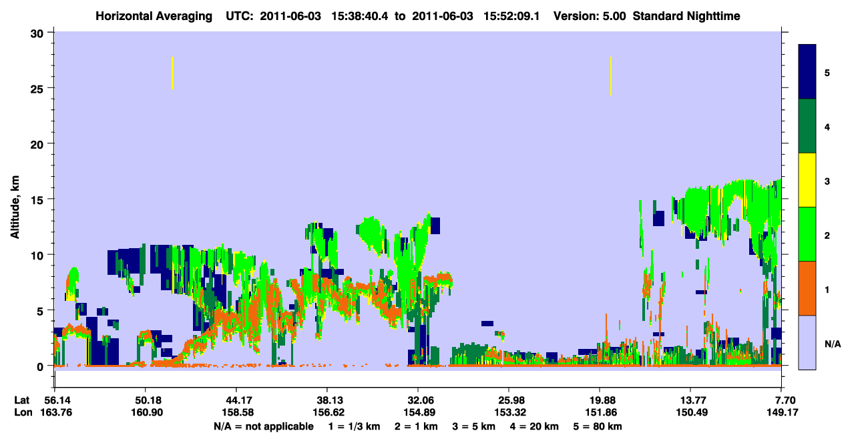Click the '3 = 5 km' legend entry
Image resolution: width=868 pixels, height=445 pixels.
coord(474,426)
